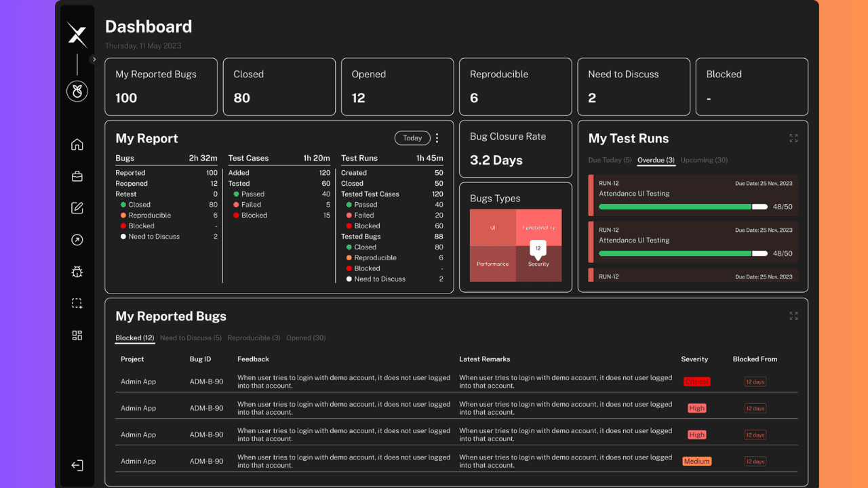Click the Test Cases section heading
This screenshot has width=868, height=488.
point(248,158)
